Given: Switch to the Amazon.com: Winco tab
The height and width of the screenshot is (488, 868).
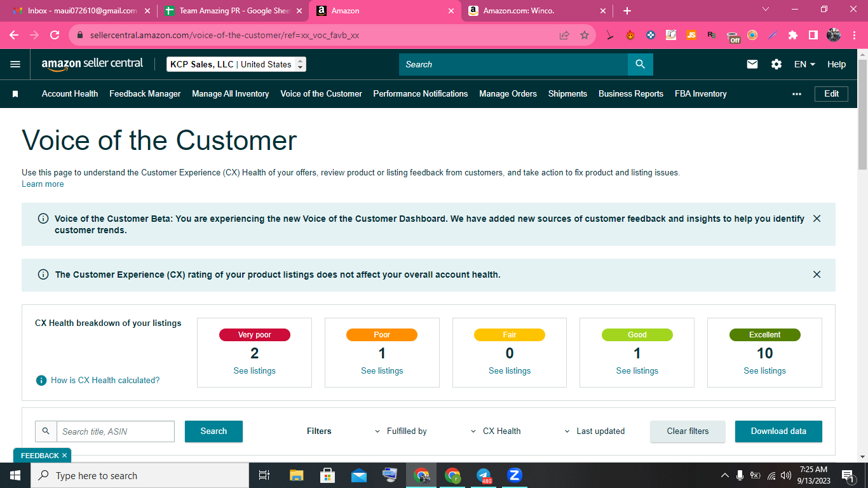Looking at the screenshot, I should point(538,11).
